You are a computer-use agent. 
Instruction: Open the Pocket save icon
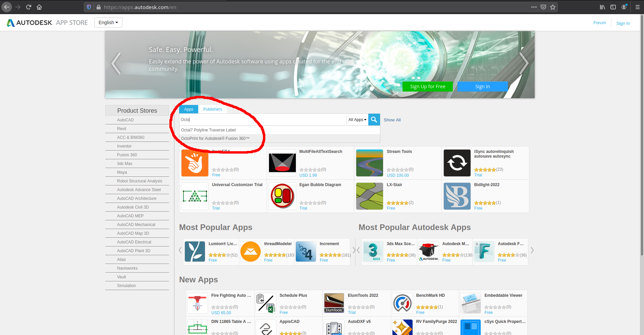pyautogui.click(x=543, y=7)
